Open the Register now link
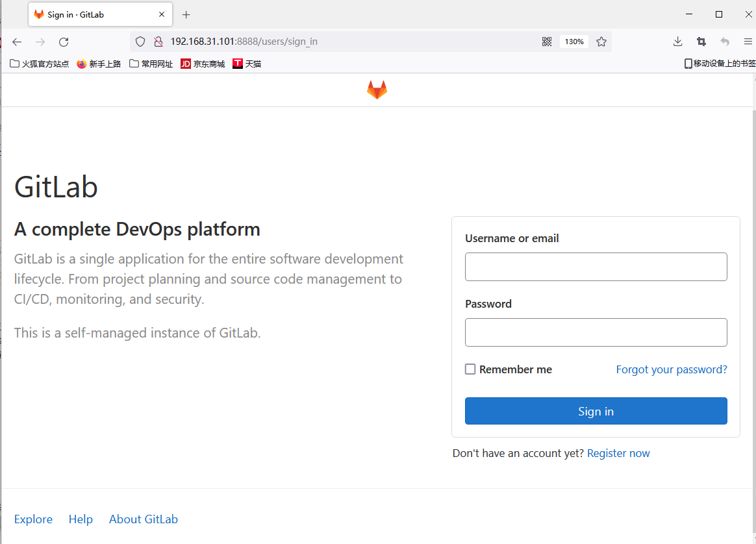Screen dimensions: 756x544 (618, 452)
